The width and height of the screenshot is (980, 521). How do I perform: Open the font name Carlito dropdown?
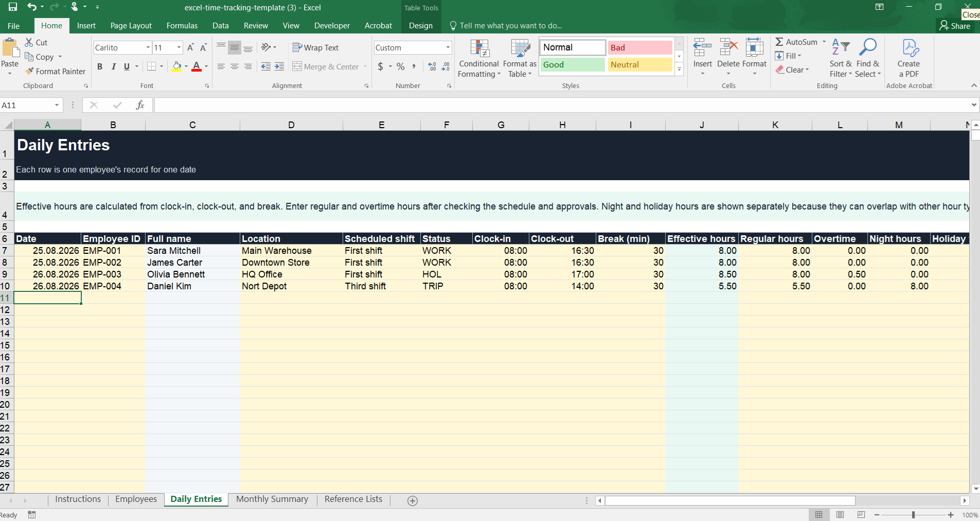point(148,47)
